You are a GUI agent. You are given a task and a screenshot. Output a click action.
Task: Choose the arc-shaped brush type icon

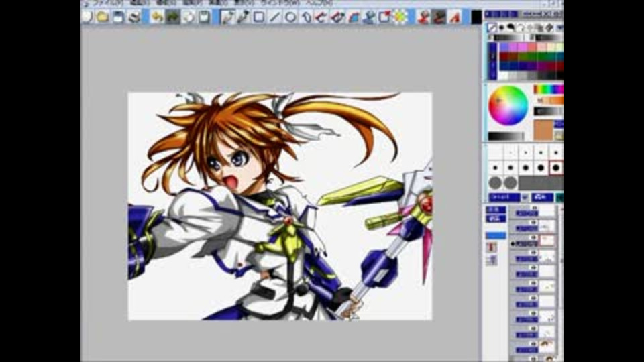(x=521, y=27)
